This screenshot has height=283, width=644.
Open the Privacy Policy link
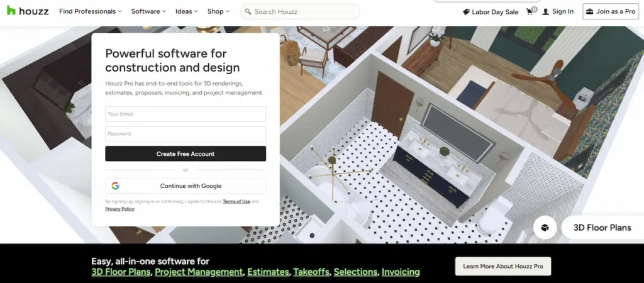pos(119,209)
